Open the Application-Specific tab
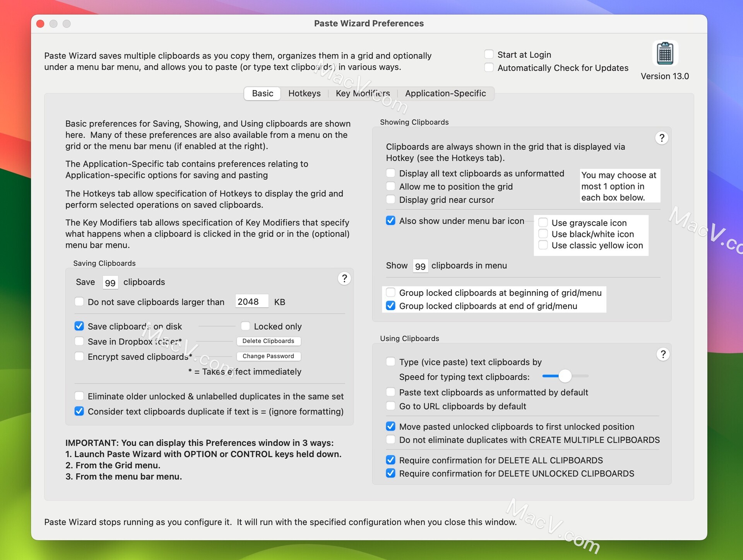 point(445,93)
